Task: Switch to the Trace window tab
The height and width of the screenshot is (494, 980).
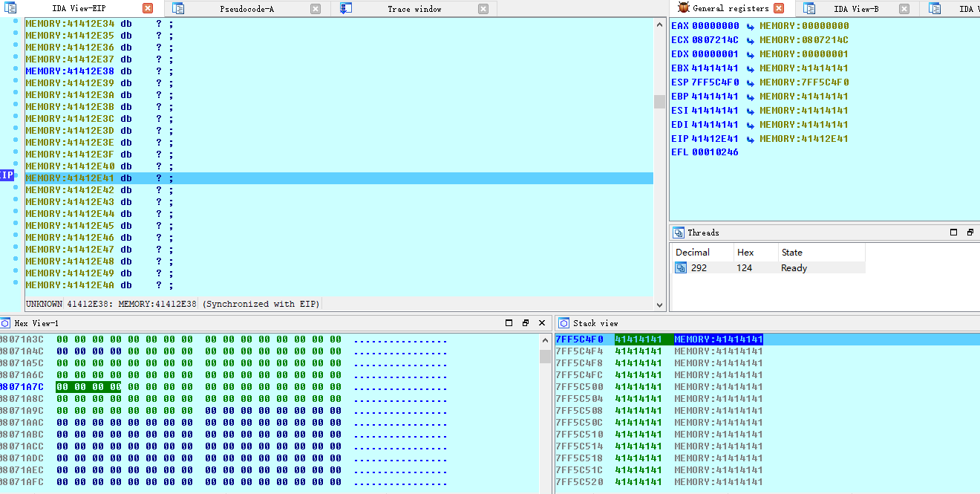Action: [414, 9]
